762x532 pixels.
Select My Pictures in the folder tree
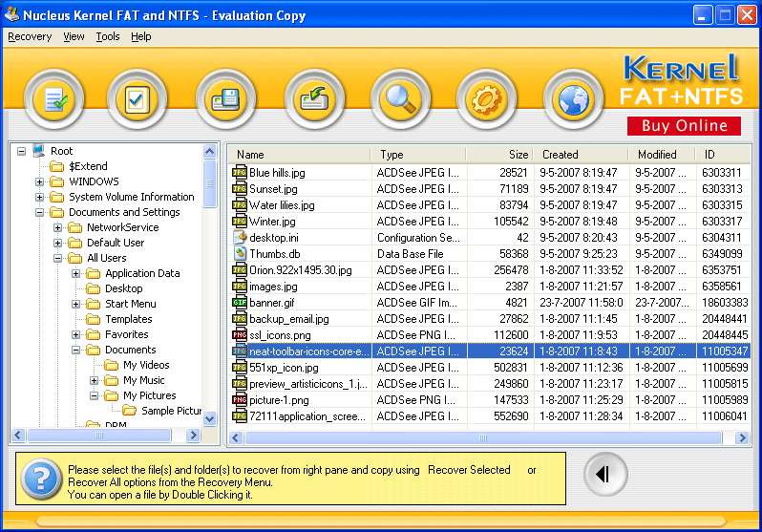pyautogui.click(x=149, y=395)
